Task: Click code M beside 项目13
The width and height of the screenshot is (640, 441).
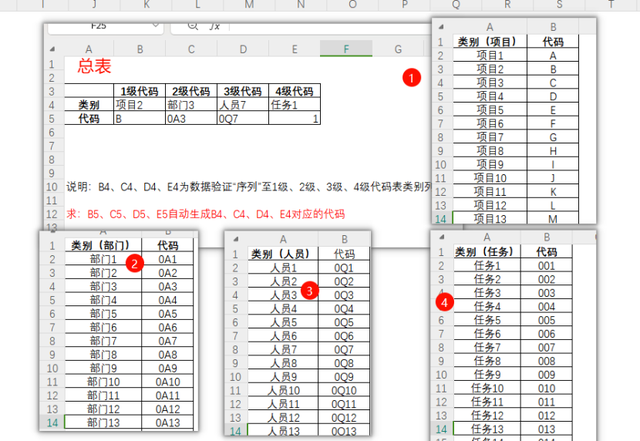Action: [x=553, y=219]
